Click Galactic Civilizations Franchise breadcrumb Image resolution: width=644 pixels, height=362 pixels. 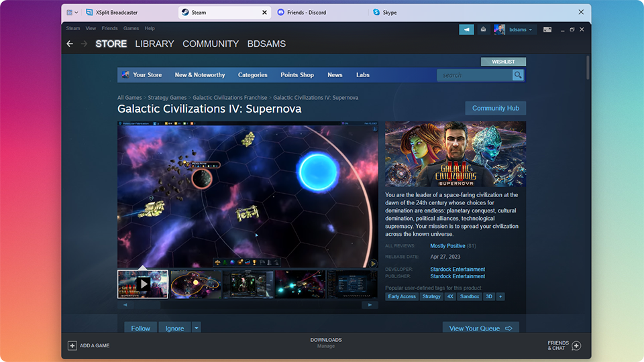230,98
